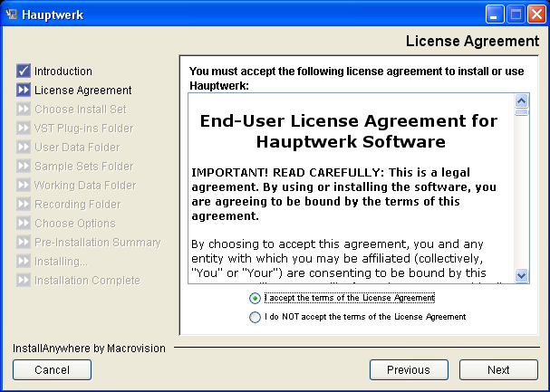Click the 'VST Plug-ins Folder' step label
The image size is (550, 392).
click(84, 129)
